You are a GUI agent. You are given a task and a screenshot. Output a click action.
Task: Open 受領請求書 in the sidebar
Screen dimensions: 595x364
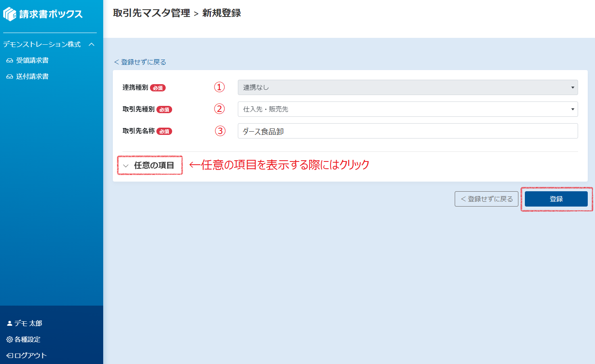[32, 60]
